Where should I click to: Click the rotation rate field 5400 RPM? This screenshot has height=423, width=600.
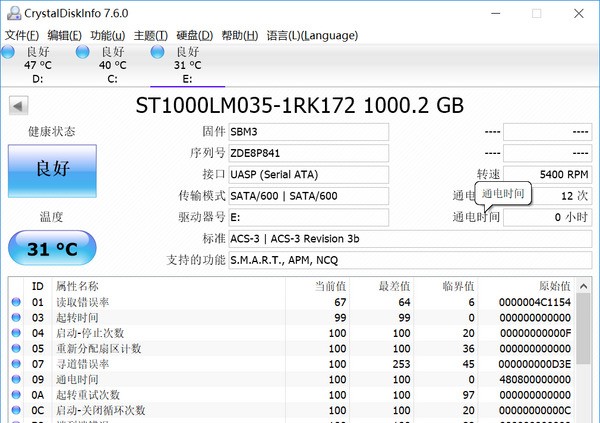[x=548, y=175]
